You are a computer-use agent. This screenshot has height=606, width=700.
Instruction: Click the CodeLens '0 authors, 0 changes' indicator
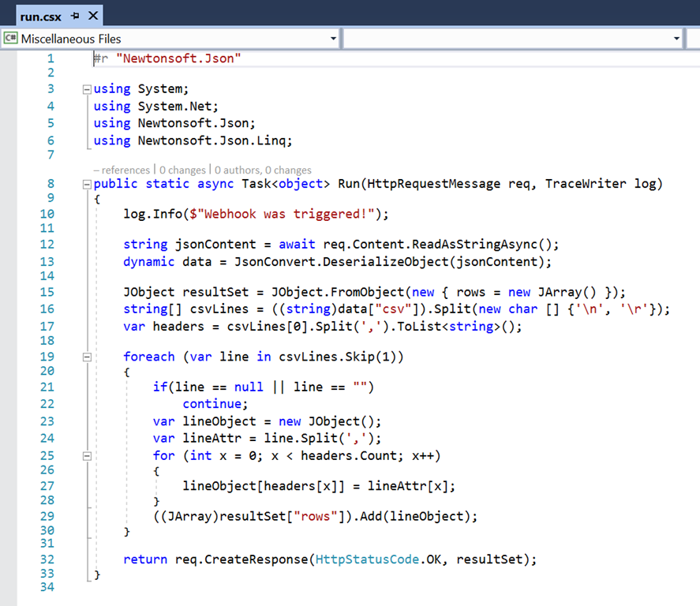pos(263,170)
